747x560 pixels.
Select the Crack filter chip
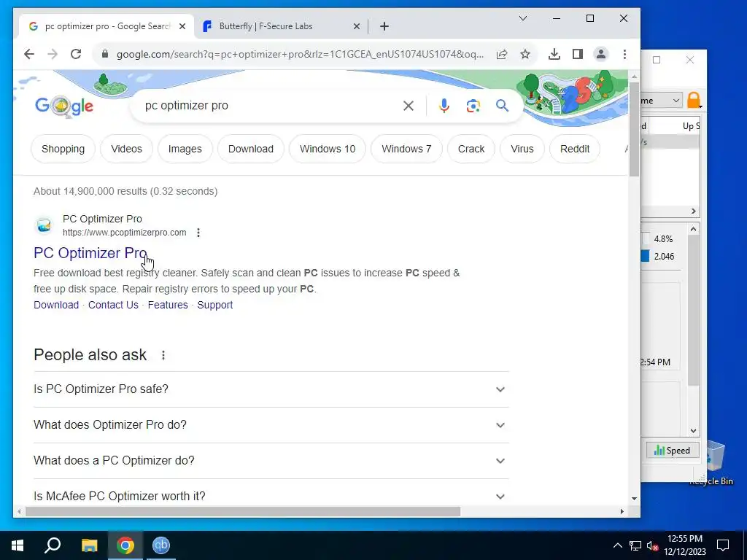(x=471, y=149)
